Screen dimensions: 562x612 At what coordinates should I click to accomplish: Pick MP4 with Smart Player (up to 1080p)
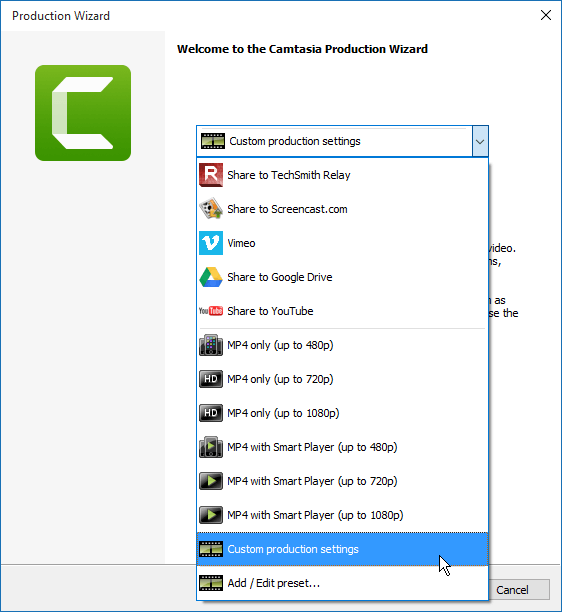point(342,515)
